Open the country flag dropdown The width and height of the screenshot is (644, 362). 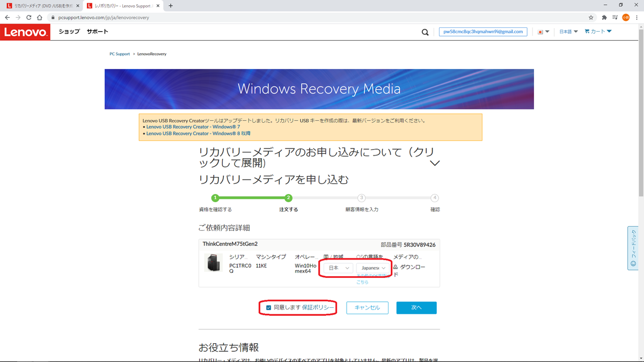click(x=544, y=32)
